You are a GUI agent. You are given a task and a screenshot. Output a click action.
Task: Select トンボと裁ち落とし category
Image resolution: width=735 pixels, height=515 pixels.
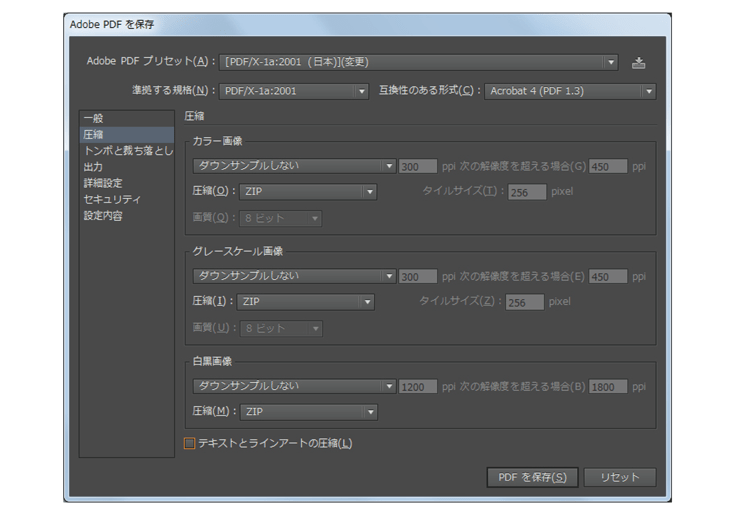[127, 150]
